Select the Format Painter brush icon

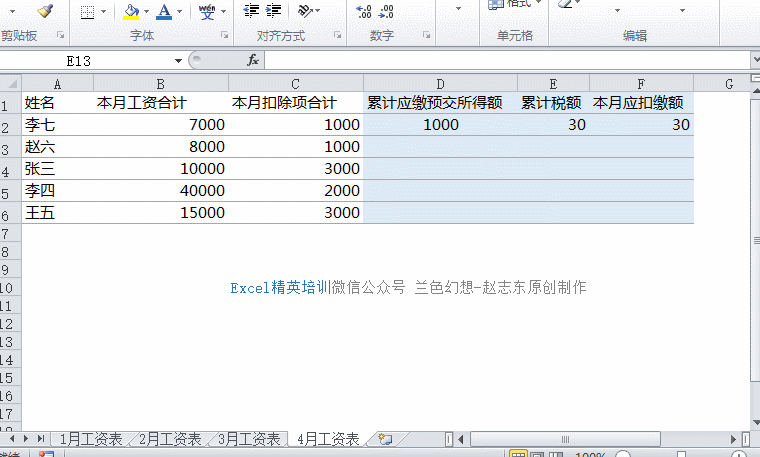(45, 11)
